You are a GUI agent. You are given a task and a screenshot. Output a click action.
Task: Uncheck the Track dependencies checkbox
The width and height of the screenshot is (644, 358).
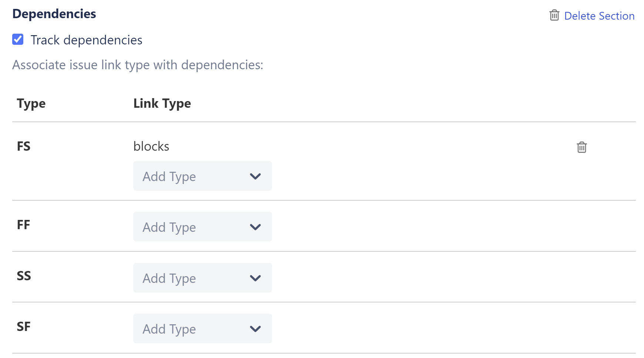pos(18,39)
